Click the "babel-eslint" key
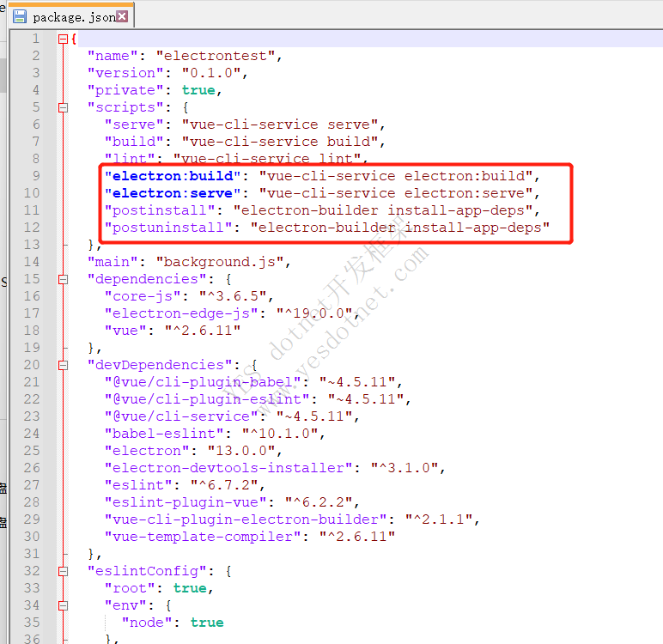The image size is (663, 644). click(164, 434)
